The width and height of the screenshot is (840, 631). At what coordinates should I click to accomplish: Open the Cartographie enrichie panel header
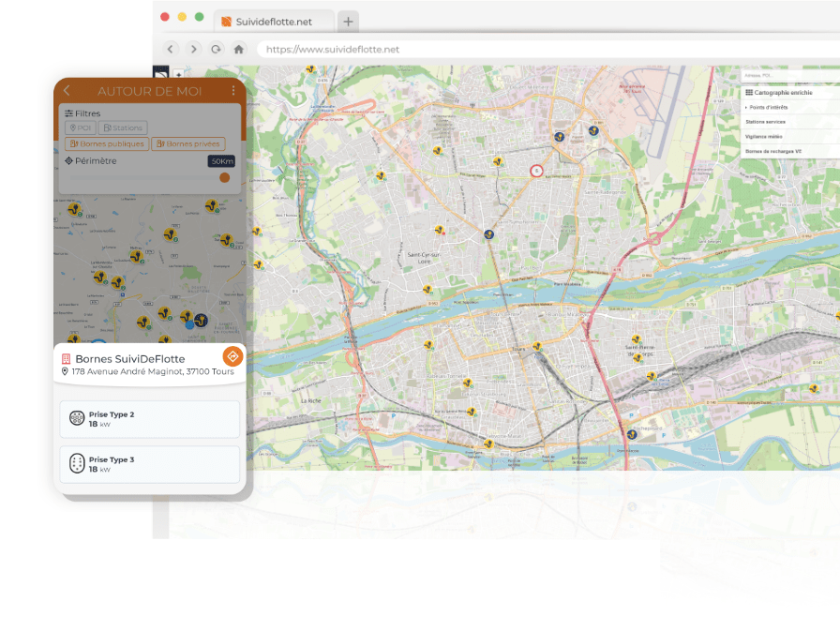(790, 93)
